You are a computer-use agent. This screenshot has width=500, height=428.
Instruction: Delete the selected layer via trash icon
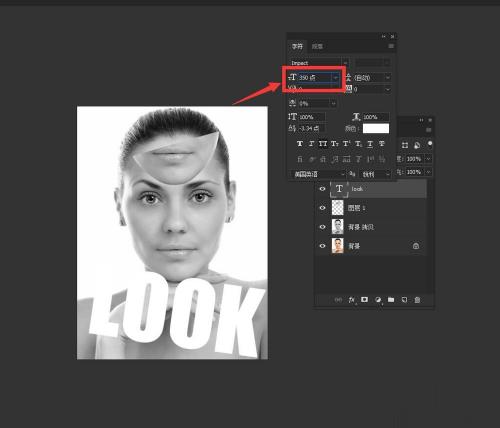coord(417,300)
